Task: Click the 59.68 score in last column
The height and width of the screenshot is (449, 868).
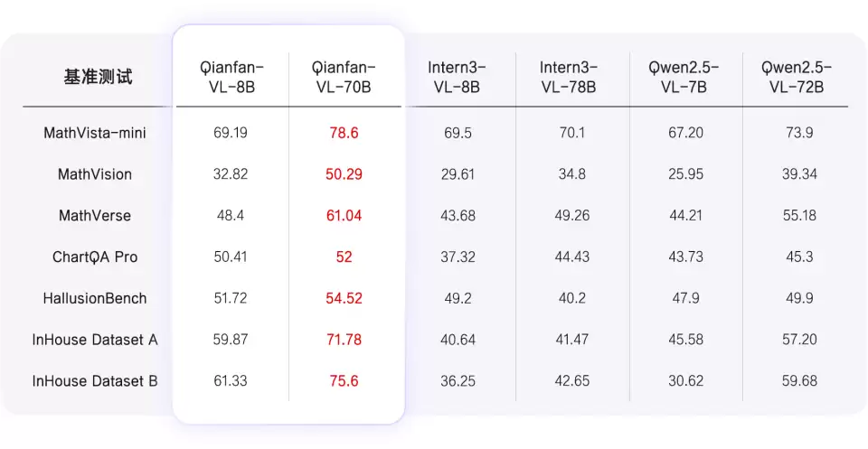Action: [x=797, y=381]
